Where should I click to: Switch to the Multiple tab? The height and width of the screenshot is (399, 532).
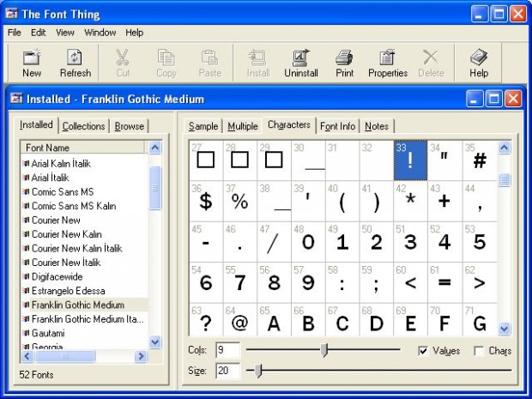tap(243, 126)
